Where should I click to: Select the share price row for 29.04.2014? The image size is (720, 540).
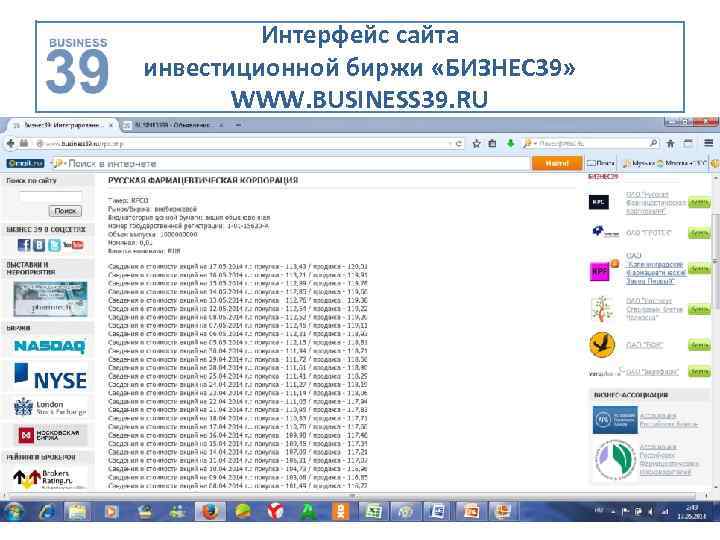(x=238, y=359)
